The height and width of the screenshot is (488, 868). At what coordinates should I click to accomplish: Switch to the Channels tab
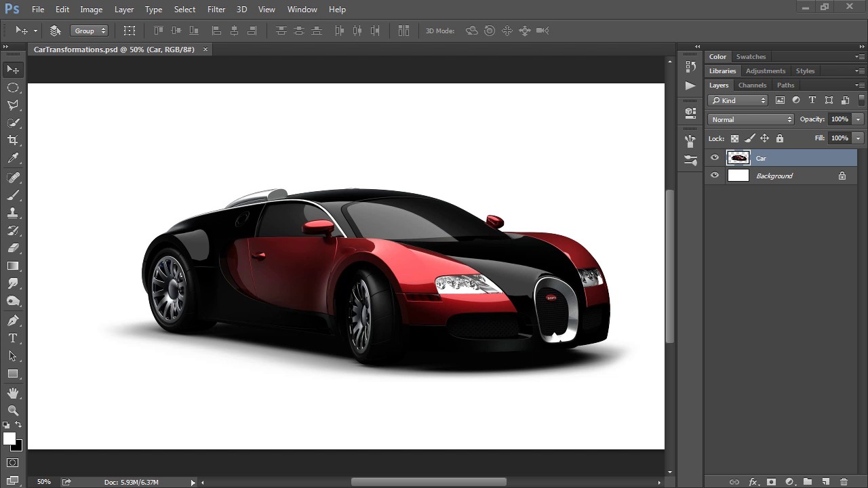(x=752, y=85)
